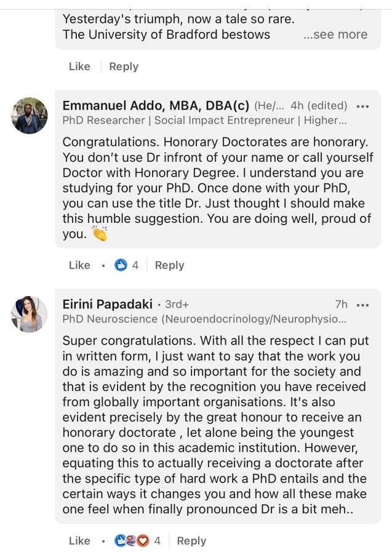392x554 pixels.
Task: Reply to Emmanuel Addo's comment
Action: (x=169, y=265)
